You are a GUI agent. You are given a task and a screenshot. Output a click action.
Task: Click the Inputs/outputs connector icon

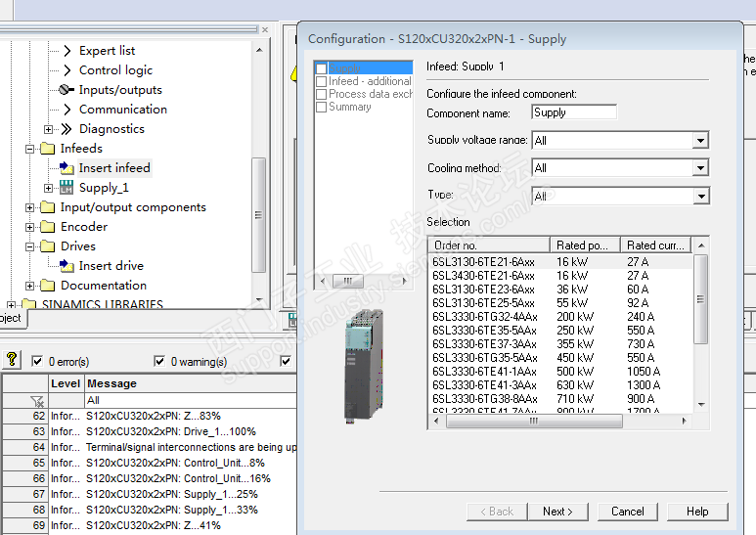coord(67,90)
